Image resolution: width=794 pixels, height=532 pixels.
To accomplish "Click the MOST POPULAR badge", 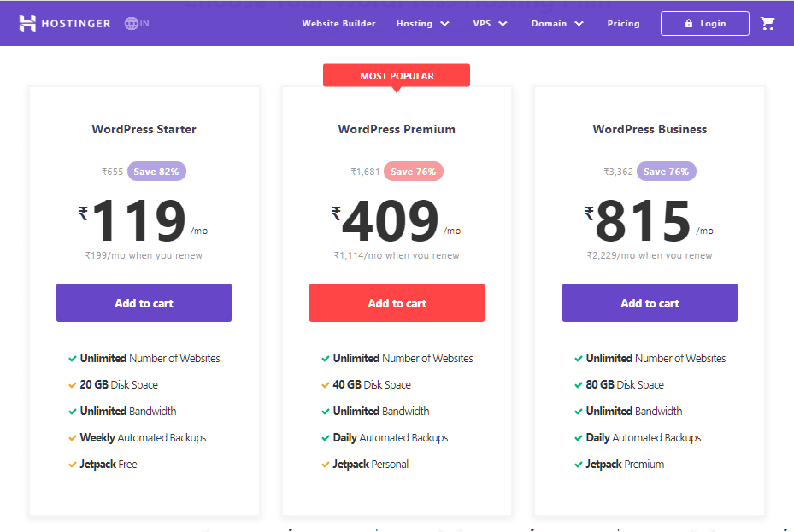I will click(397, 76).
